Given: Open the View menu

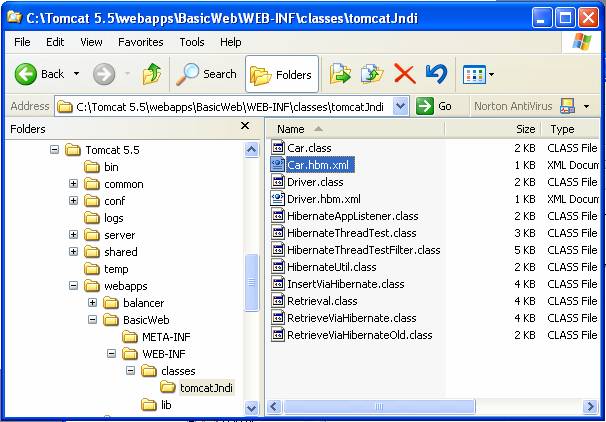Looking at the screenshot, I should pos(91,42).
